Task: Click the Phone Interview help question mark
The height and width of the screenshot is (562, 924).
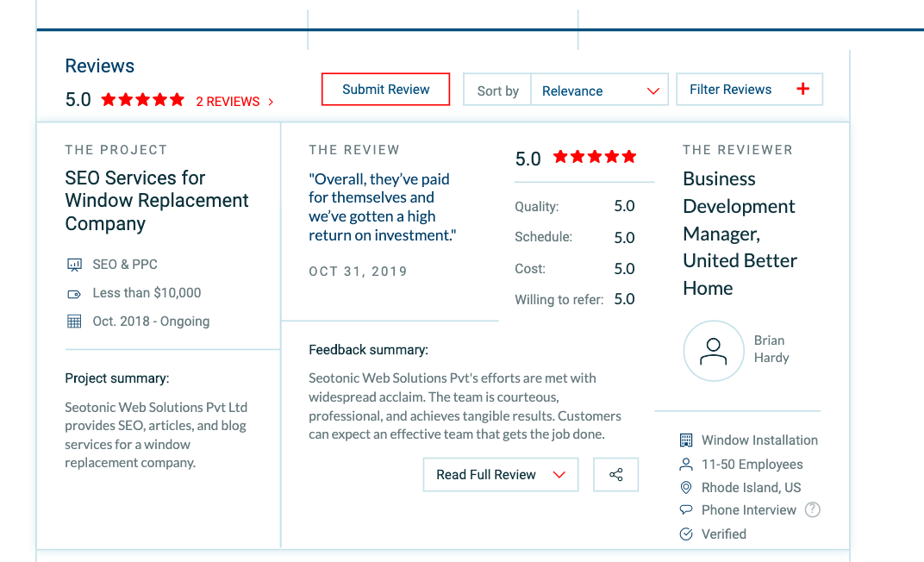Action: point(812,509)
